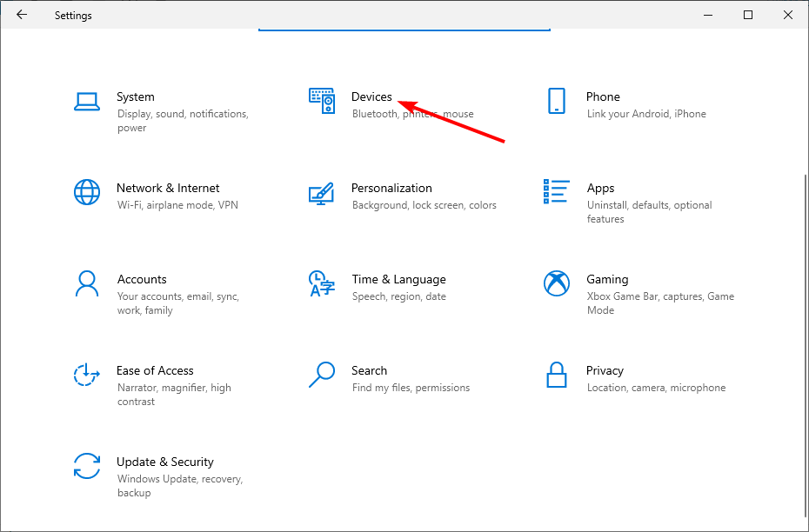Screen dimensions: 809x532
Task: Select the Accounts heading
Action: point(142,279)
